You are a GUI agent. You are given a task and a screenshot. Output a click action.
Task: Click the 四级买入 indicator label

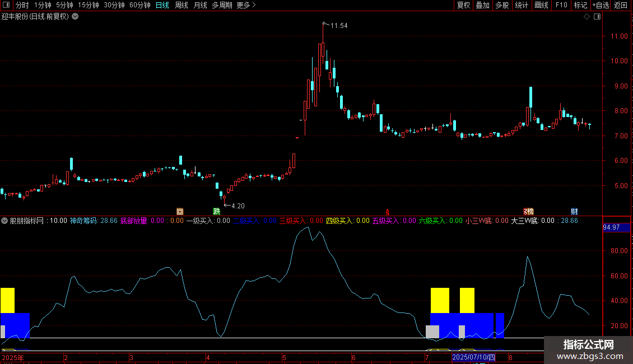coord(339,221)
